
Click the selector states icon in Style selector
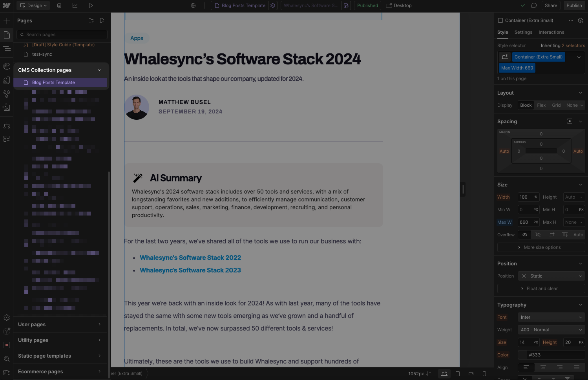[505, 57]
